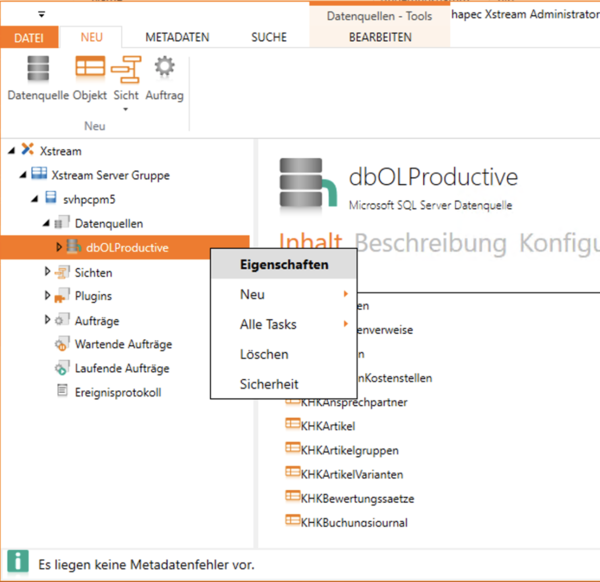600x582 pixels.
Task: Open the quick access toolbar dropdown arrow
Action: (x=41, y=15)
